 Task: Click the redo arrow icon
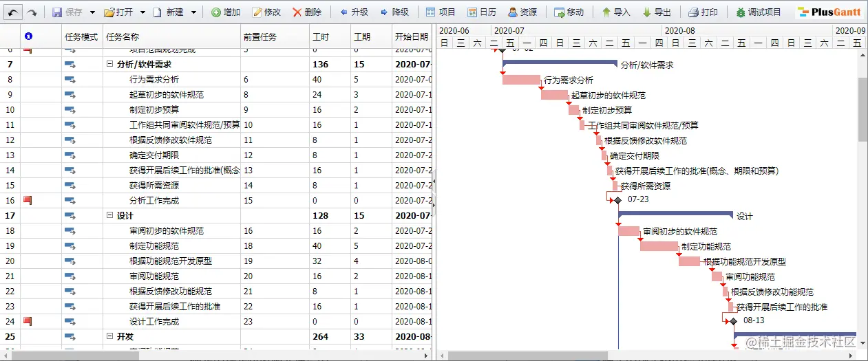click(32, 12)
